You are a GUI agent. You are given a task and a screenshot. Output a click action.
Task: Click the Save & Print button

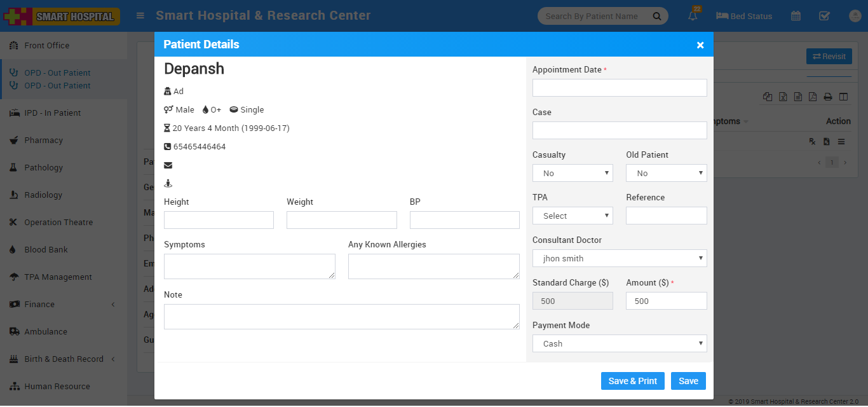(632, 381)
